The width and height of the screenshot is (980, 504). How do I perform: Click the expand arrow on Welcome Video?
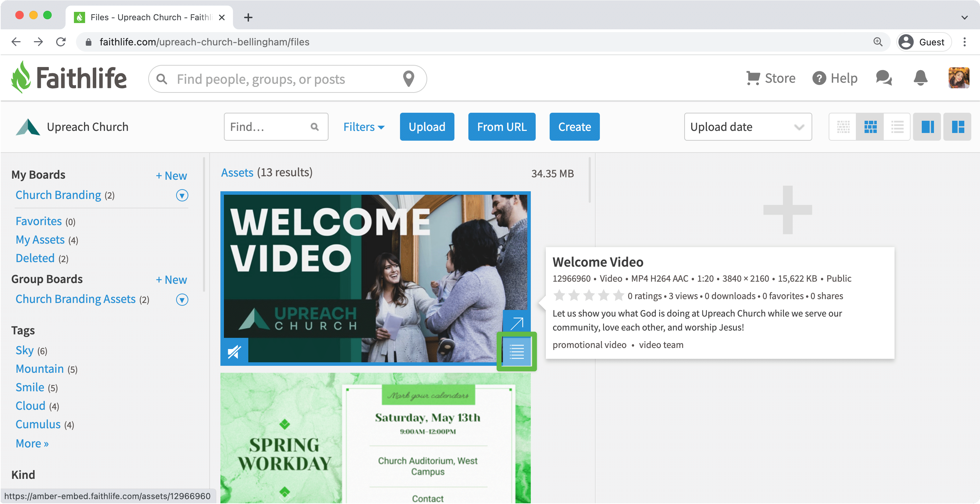516,324
